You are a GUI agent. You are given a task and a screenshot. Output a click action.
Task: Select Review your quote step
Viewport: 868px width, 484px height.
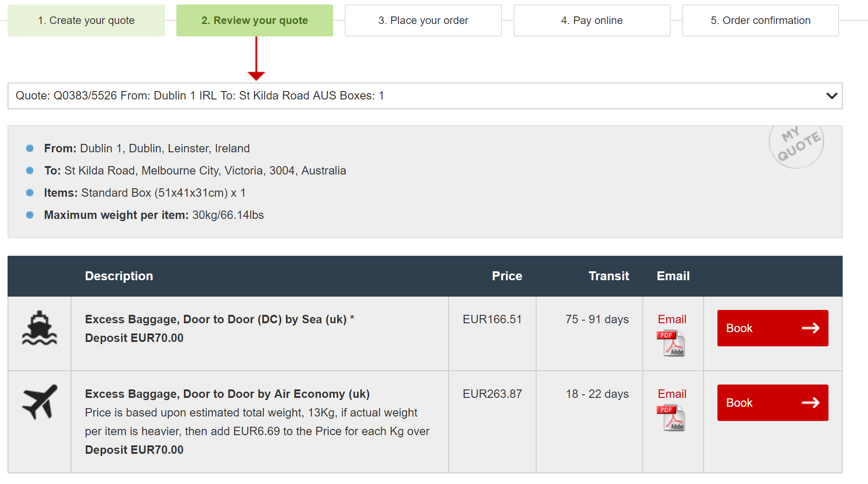[x=255, y=20]
